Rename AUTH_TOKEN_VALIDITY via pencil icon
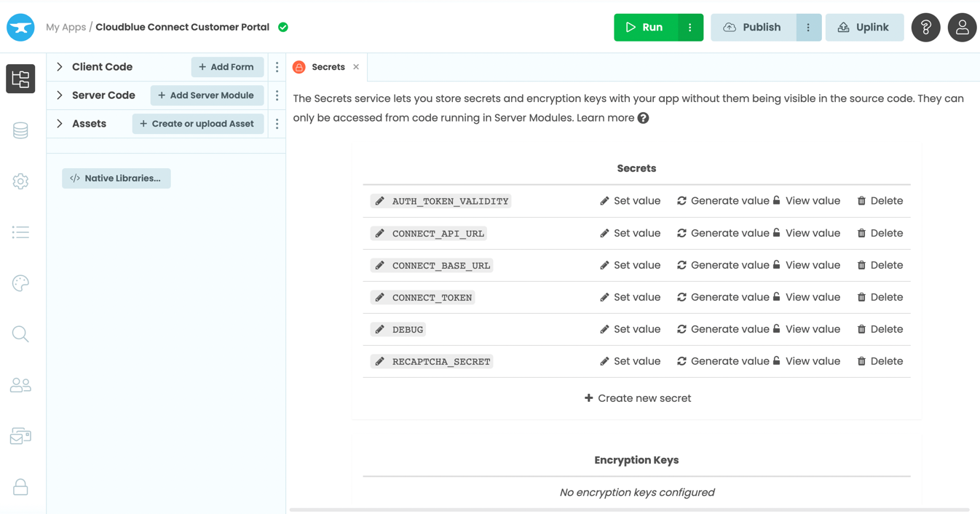Viewport: 980px width, 514px height. click(x=379, y=201)
